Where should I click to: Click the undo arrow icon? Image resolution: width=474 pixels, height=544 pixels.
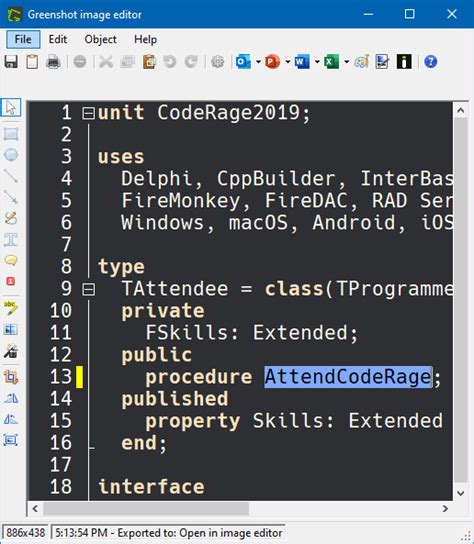pos(170,62)
